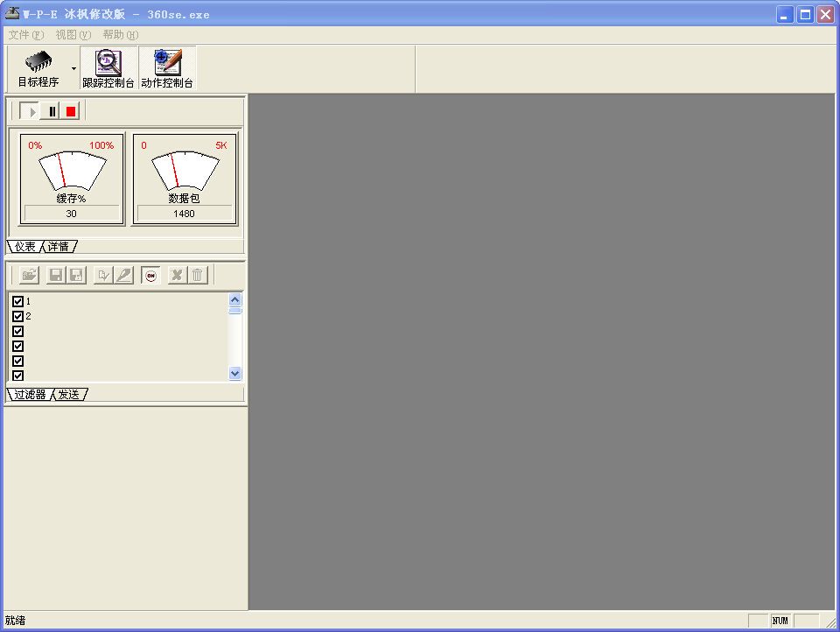Open the 跟踪控制台 trace console
Viewport: 840px width, 632px height.
(x=108, y=68)
